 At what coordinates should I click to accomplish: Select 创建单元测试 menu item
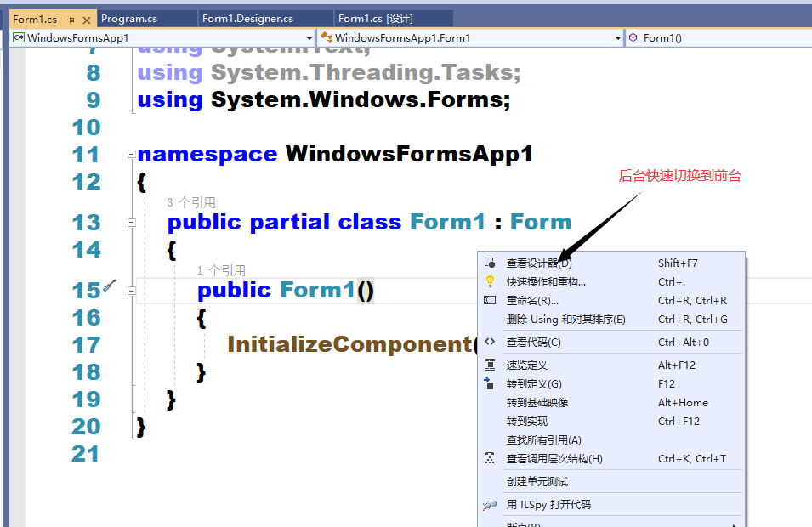coord(611,481)
